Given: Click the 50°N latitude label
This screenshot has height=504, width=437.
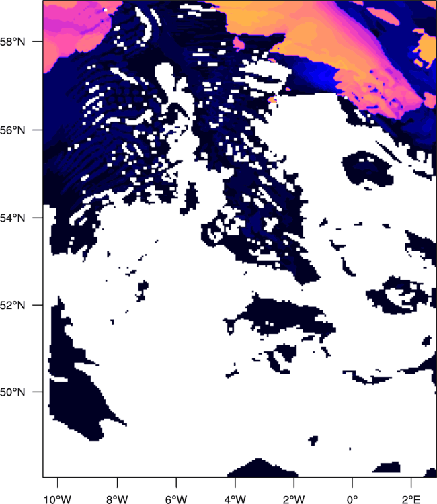Looking at the screenshot, I should coord(12,392).
